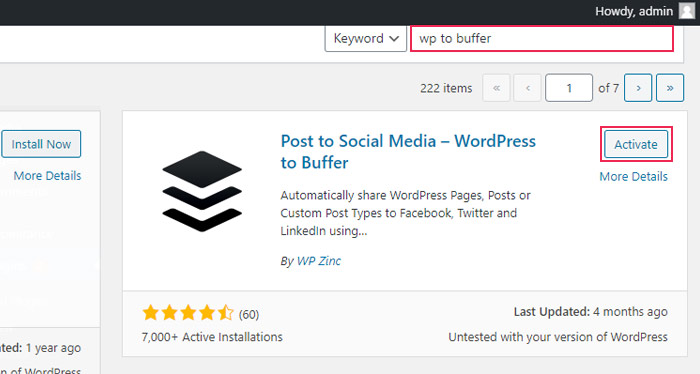This screenshot has width=700, height=374.
Task: Go to next page of results
Action: (x=638, y=88)
